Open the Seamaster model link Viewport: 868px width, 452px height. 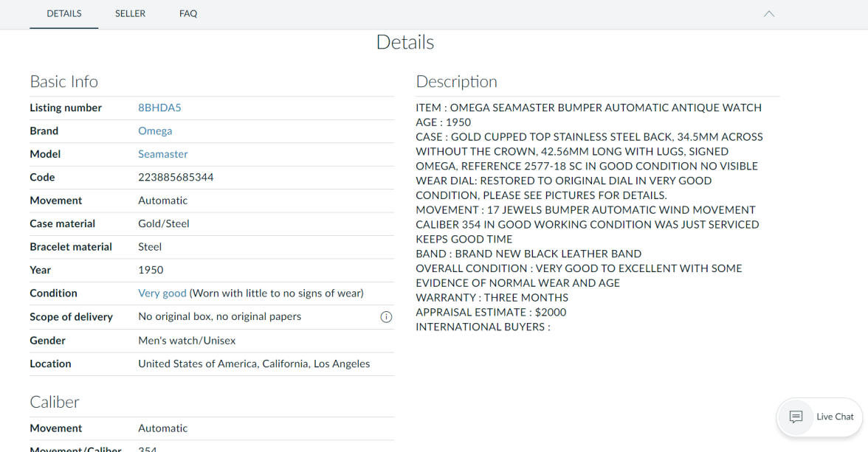tap(163, 154)
